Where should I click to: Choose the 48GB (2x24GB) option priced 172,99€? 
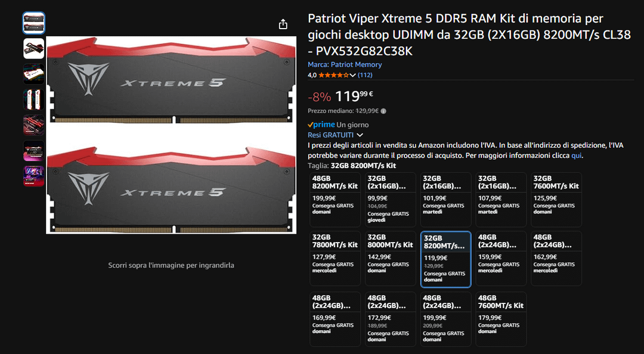pos(390,319)
